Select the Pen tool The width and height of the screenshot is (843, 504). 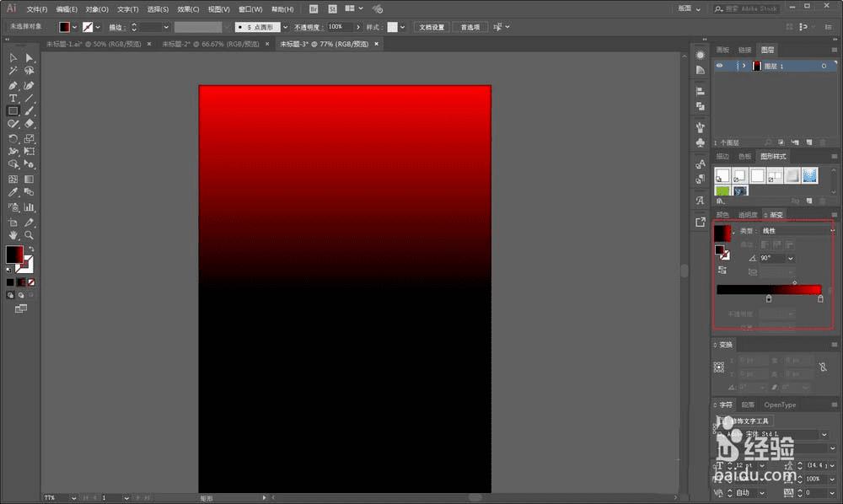[13, 85]
